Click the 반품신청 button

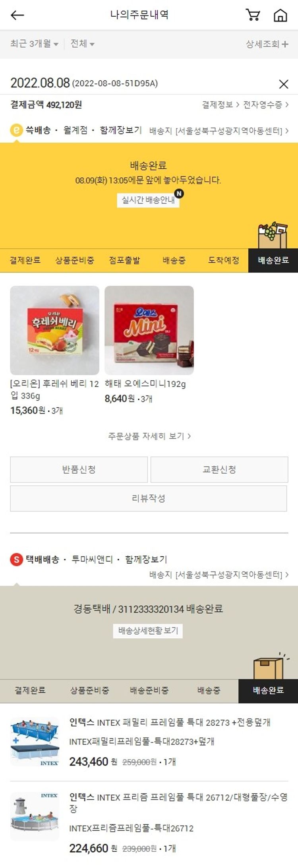pos(79,469)
